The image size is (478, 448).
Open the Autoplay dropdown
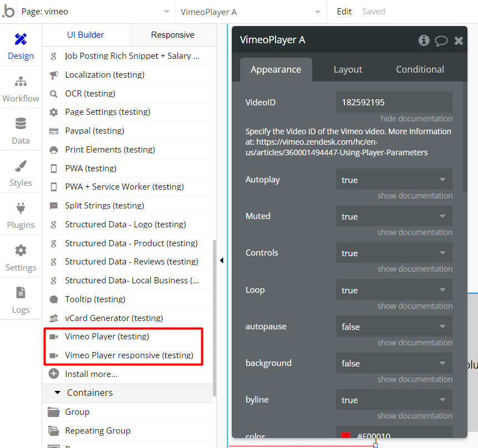tap(394, 180)
